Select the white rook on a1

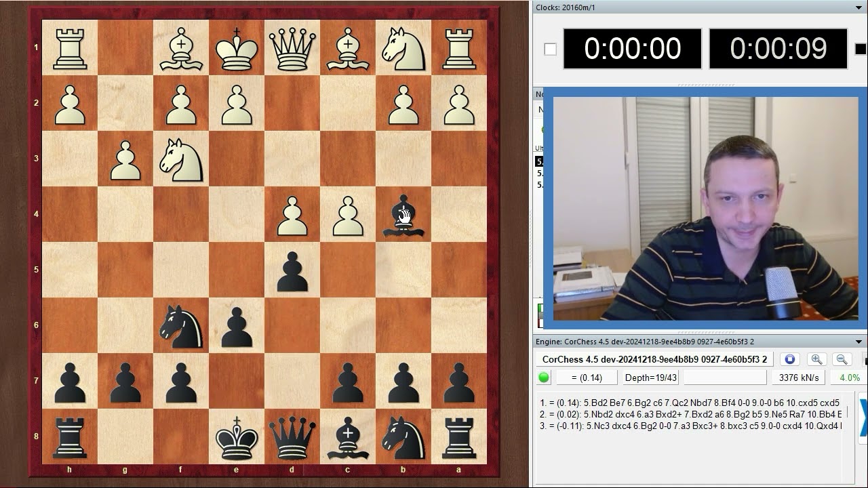click(459, 48)
